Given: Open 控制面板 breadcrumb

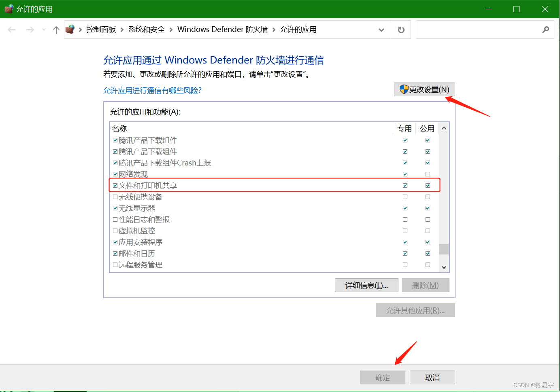Looking at the screenshot, I should tap(101, 30).
